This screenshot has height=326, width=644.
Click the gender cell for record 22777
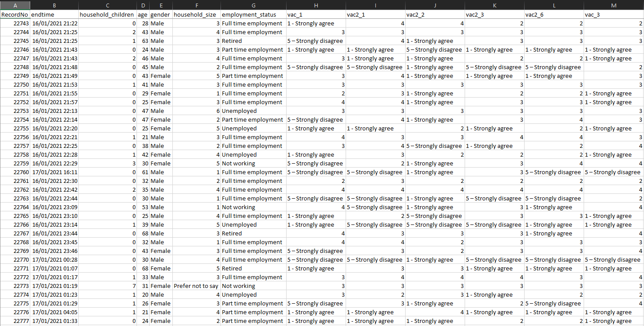point(161,321)
